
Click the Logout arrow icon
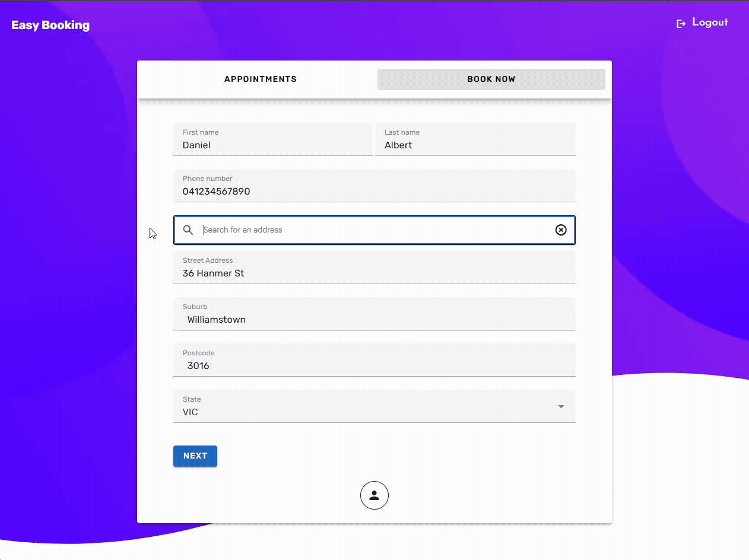[x=681, y=24]
